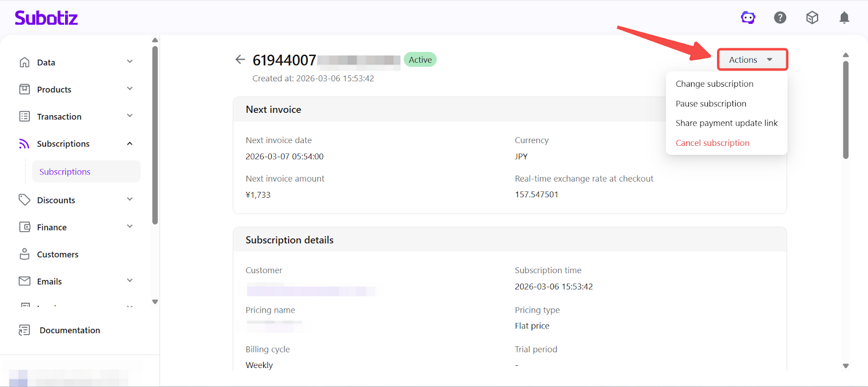
Task: Click Cancel subscription in the menu
Action: point(712,143)
